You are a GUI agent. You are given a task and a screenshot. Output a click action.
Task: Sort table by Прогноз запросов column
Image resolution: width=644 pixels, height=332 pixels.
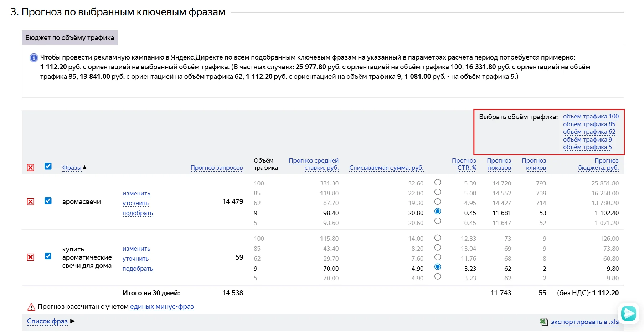tap(216, 168)
